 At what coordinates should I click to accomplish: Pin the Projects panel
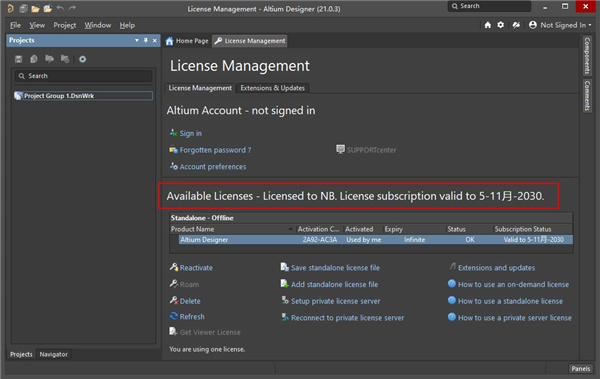(x=146, y=40)
